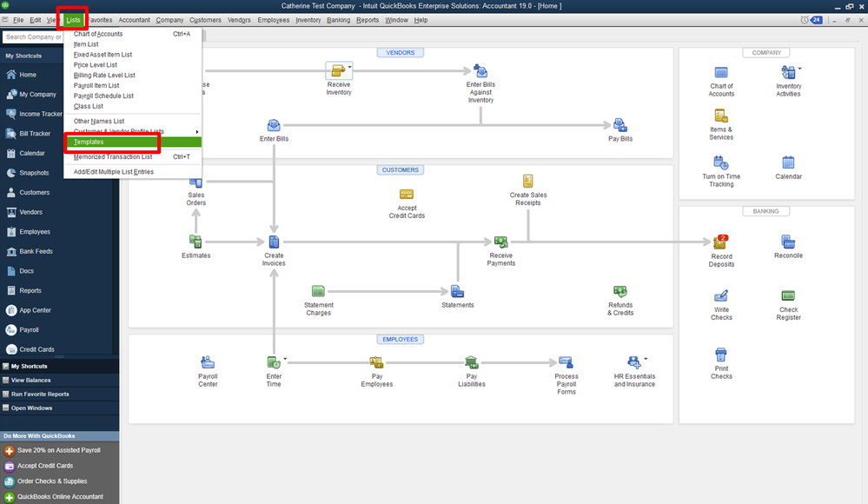
Task: Open Accept Credit Cards icon
Action: [x=407, y=195]
